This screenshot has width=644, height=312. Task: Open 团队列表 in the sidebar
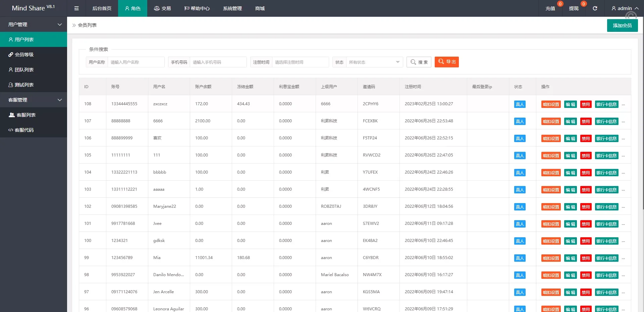(x=24, y=70)
